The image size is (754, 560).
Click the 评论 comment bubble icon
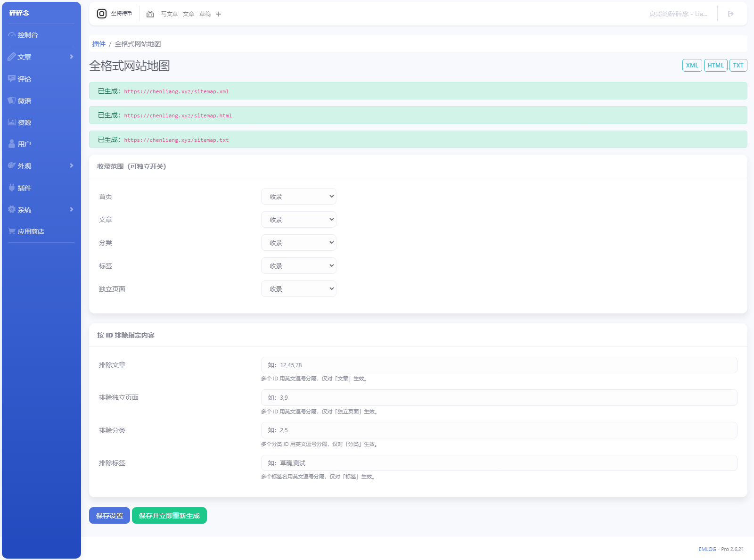coord(12,79)
